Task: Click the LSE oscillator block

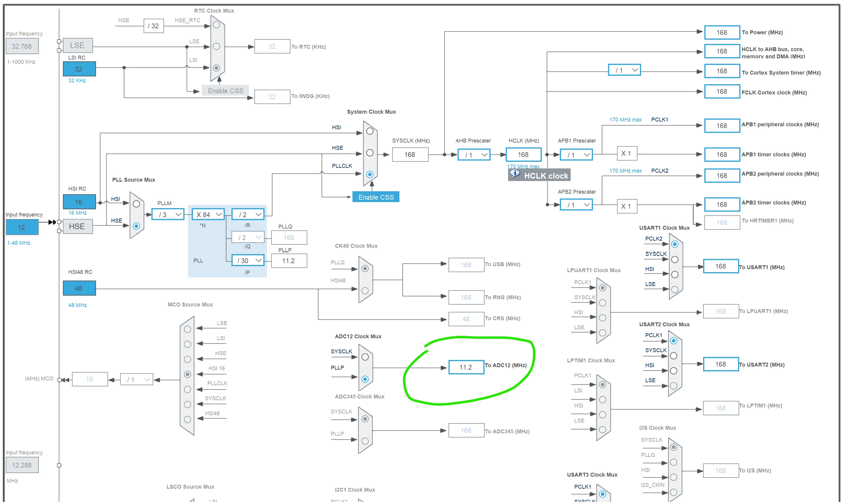Action: tap(78, 45)
